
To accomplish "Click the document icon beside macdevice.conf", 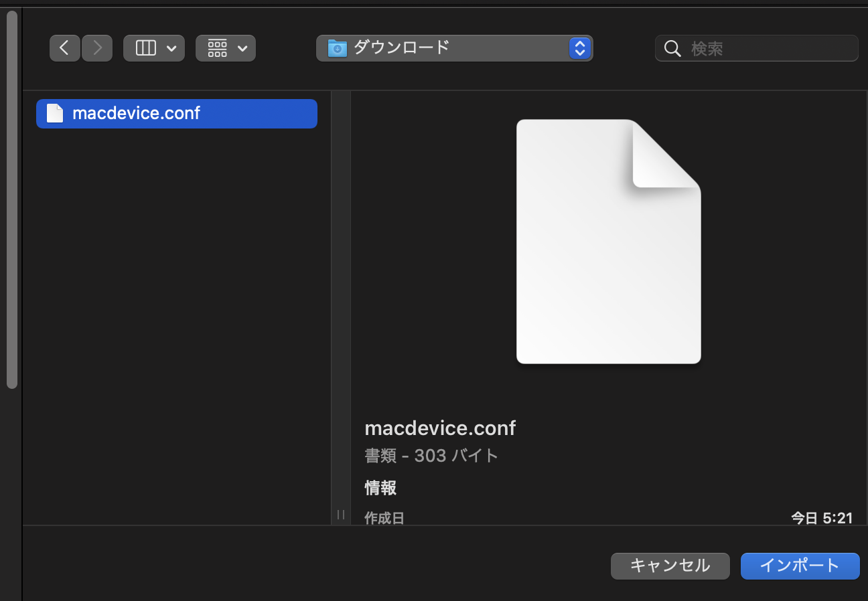I will pos(54,114).
